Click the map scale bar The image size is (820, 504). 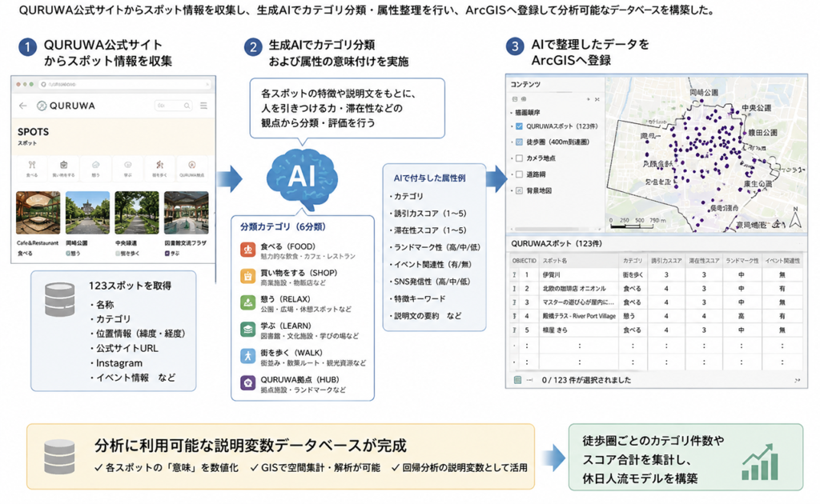(637, 223)
